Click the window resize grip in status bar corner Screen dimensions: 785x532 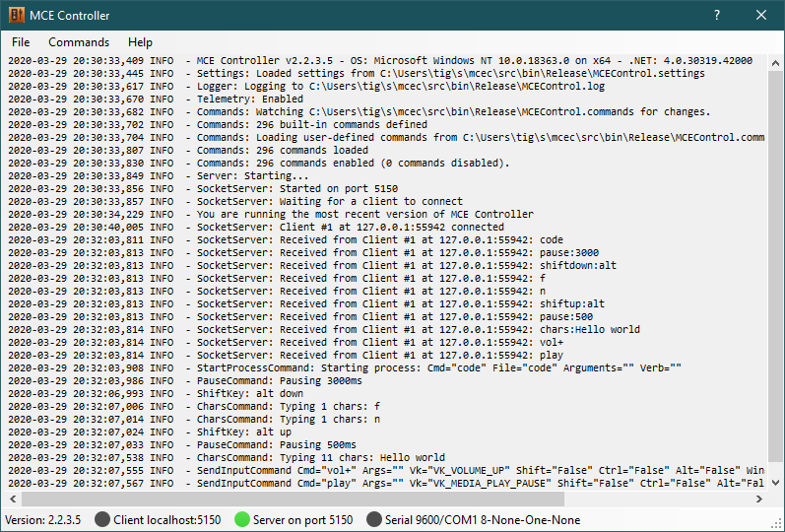point(777,523)
